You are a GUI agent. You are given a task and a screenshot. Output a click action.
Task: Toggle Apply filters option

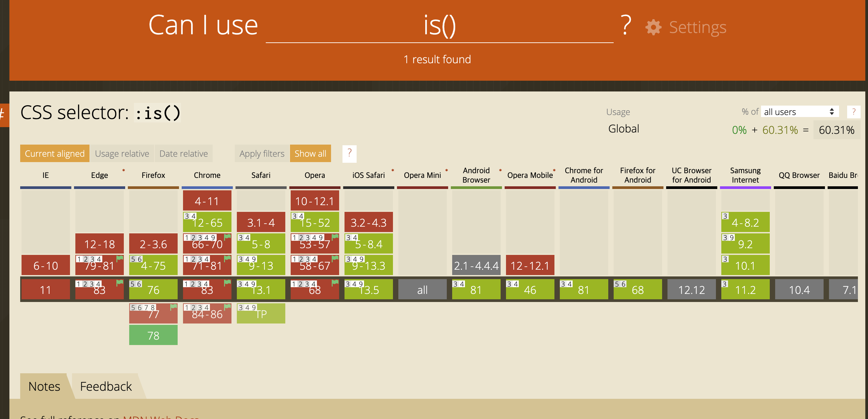pos(262,154)
